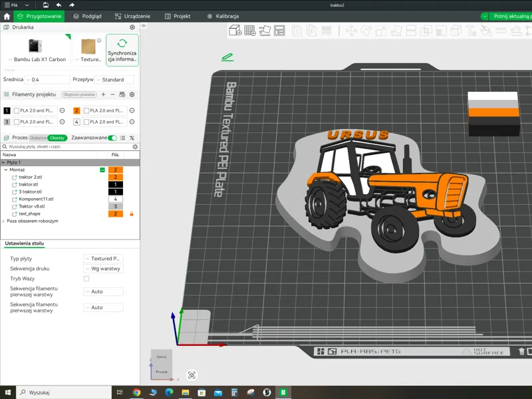Enable the Tryb Wazy checkbox

point(86,279)
